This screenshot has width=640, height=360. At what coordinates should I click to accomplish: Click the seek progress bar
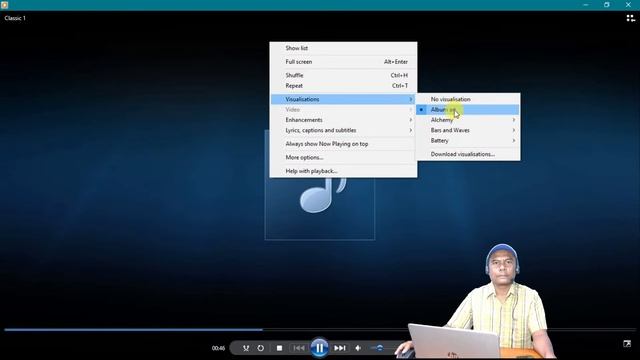320,329
